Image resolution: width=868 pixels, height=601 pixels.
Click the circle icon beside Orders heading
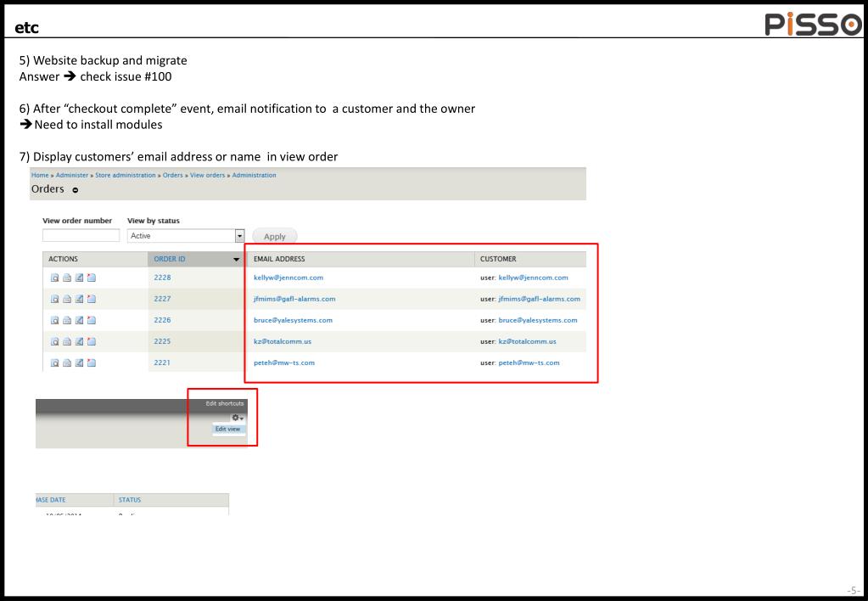pyautogui.click(x=76, y=190)
